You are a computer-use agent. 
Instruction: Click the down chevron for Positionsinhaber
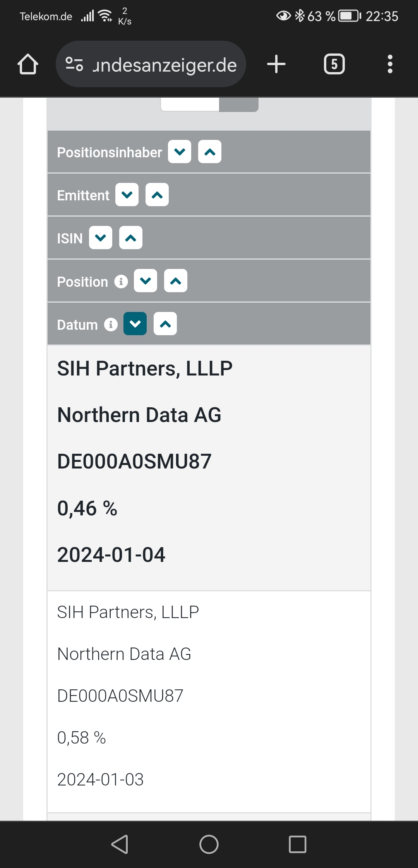click(x=179, y=151)
